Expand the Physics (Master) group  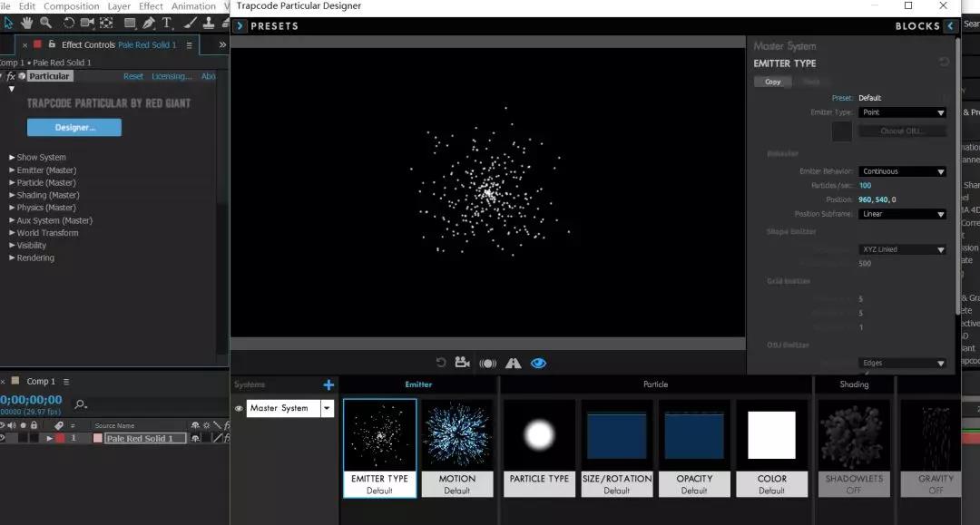(12, 208)
